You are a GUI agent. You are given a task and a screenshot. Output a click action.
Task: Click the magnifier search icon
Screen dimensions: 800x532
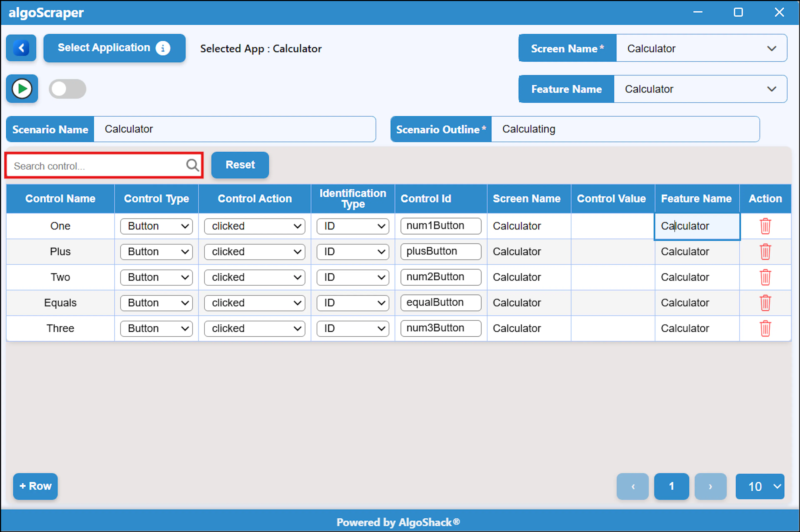tap(192, 165)
